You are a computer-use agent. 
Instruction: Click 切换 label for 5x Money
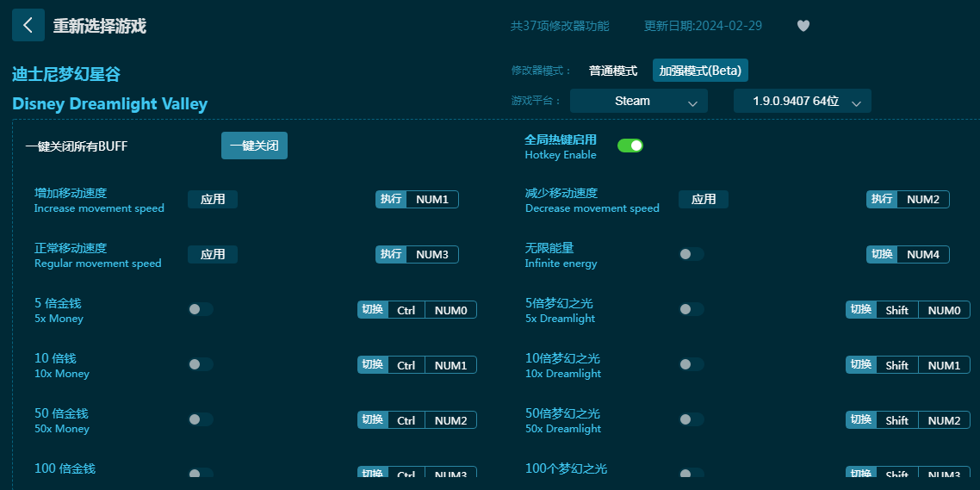click(x=373, y=310)
